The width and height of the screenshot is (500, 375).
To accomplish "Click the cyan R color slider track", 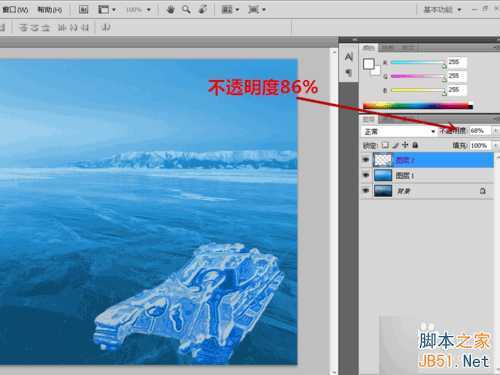I will click(417, 62).
